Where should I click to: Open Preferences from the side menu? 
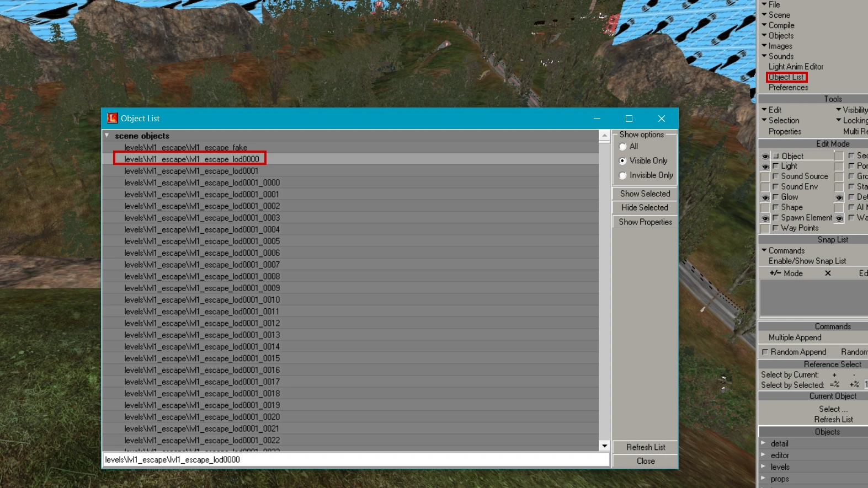coord(788,88)
